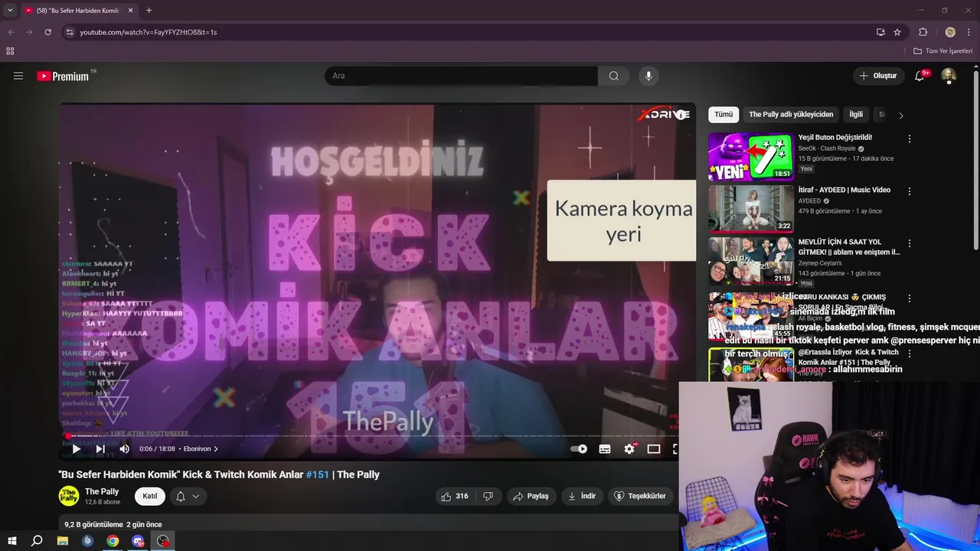
Task: Open the notifications bell with 9+ badge
Action: point(920,76)
